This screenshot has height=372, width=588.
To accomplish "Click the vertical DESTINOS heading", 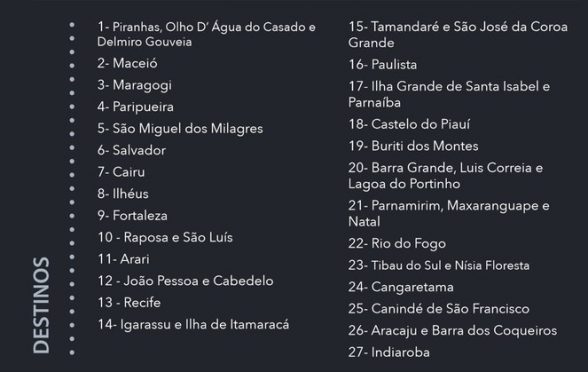I will [x=41, y=305].
